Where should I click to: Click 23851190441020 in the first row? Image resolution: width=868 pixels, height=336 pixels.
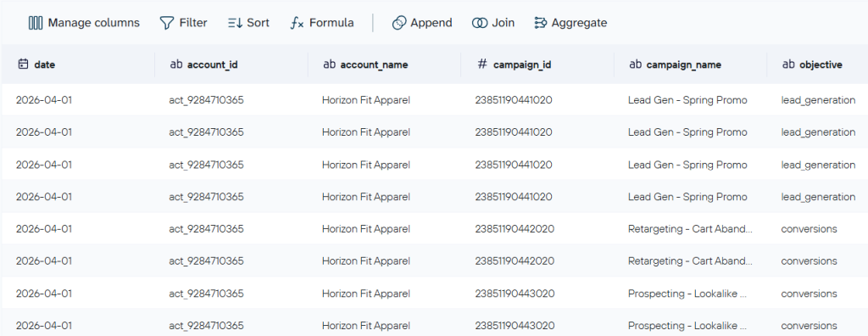coord(514,100)
